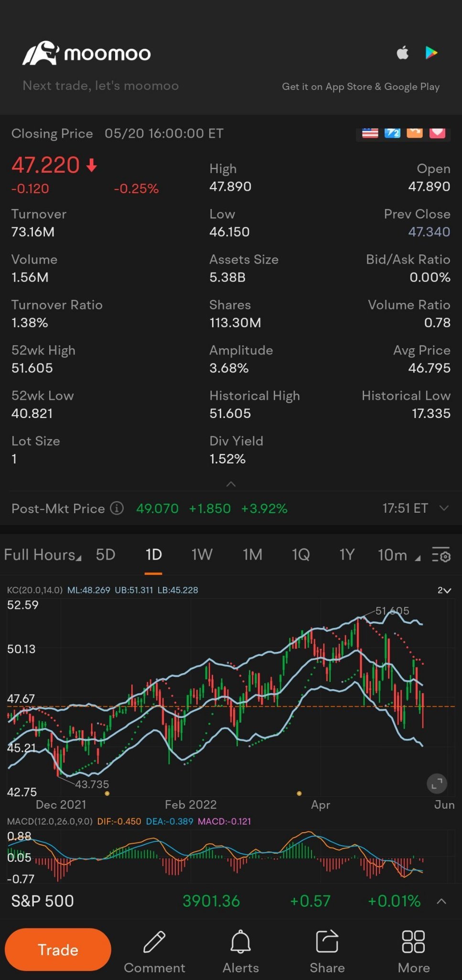This screenshot has height=980, width=462.
Task: Open the chart indicator count dropdown
Action: (444, 590)
